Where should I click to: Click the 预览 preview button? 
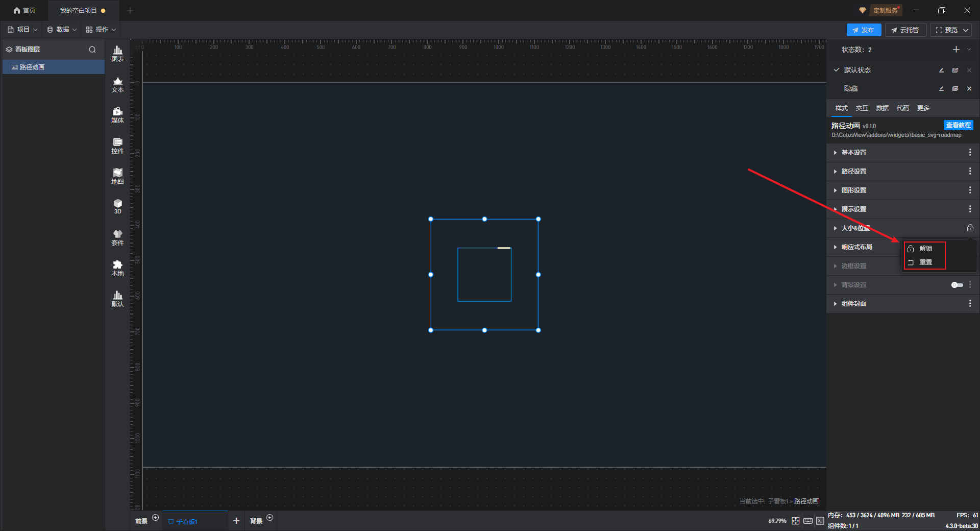click(946, 30)
